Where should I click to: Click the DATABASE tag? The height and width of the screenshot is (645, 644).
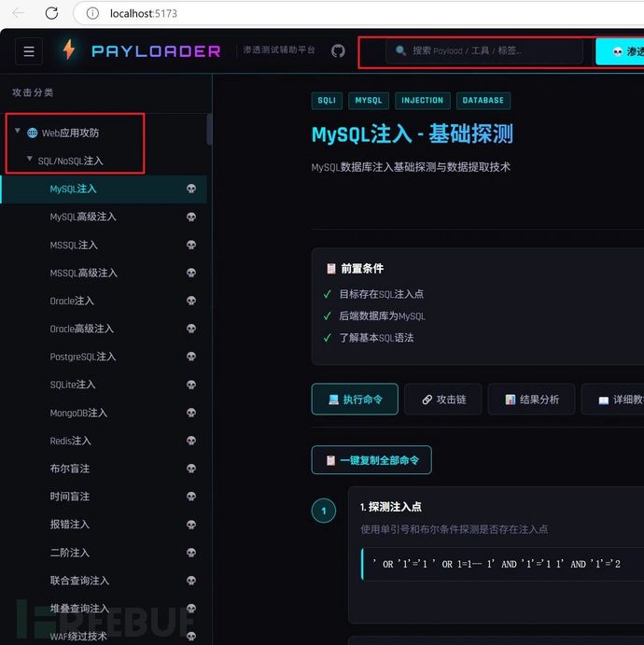click(483, 101)
